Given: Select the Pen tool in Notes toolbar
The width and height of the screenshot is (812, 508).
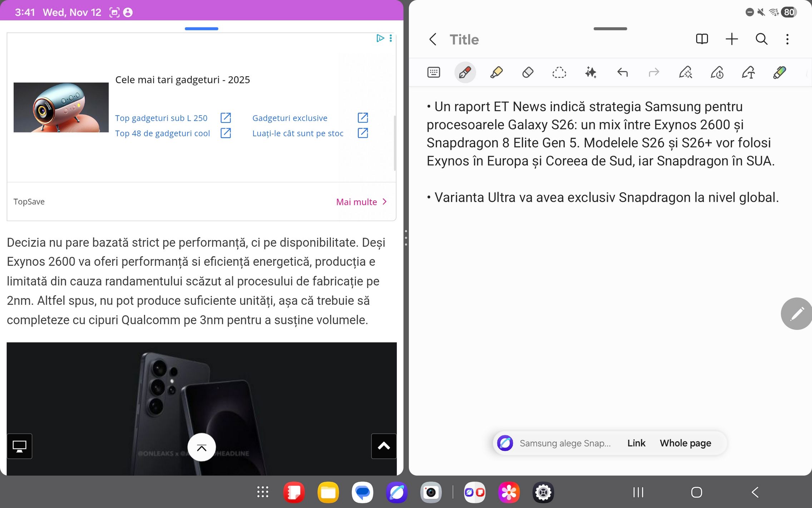Looking at the screenshot, I should click(465, 73).
